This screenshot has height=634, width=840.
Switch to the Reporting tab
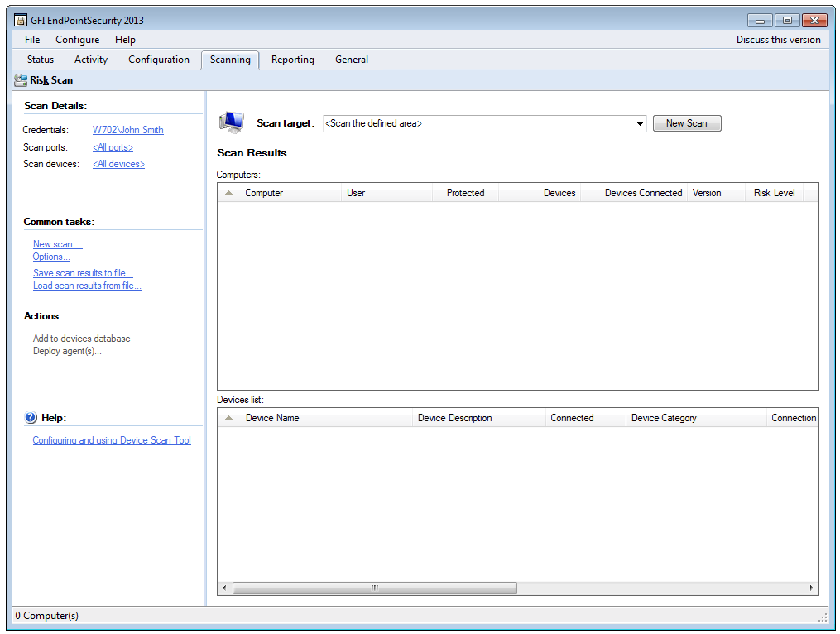292,60
